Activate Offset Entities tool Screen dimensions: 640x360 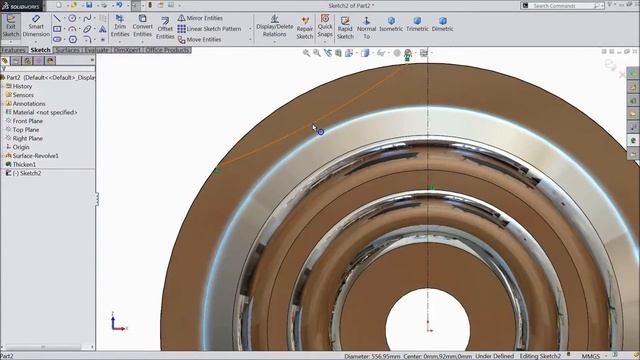pos(165,28)
